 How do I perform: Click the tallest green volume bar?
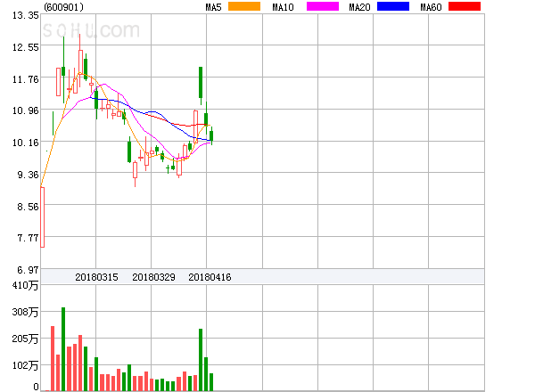63,349
